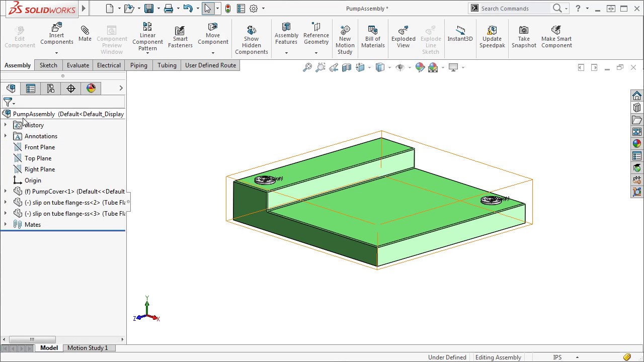
Task: Switch to the Tubing ribbon tab
Action: [167, 65]
